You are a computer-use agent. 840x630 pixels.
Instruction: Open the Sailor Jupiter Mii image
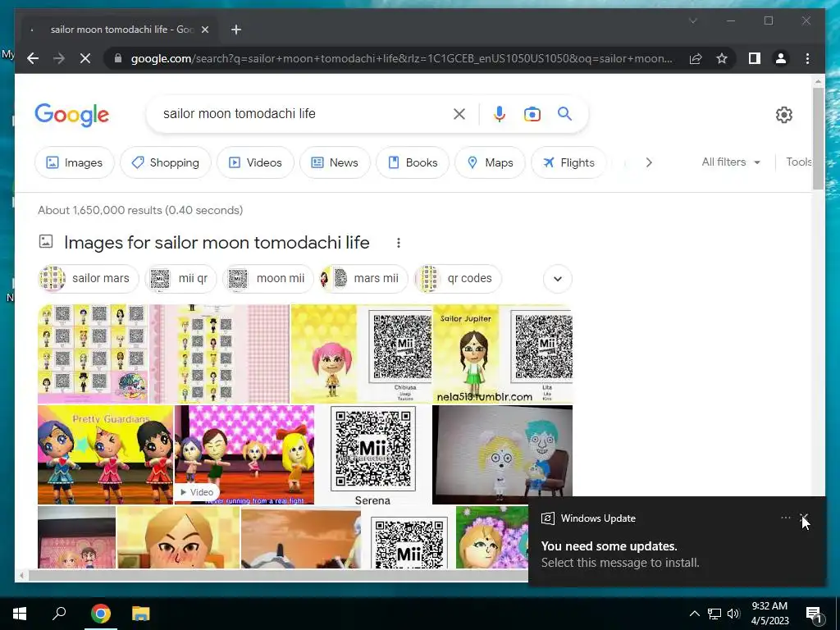[x=503, y=354]
